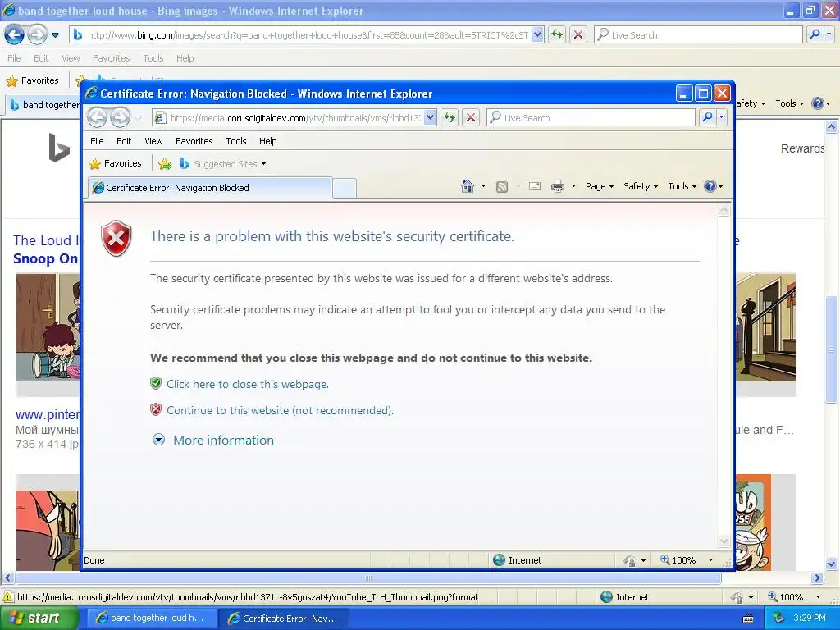The image size is (840, 630).
Task: Open new blank tab in front window
Action: (345, 188)
